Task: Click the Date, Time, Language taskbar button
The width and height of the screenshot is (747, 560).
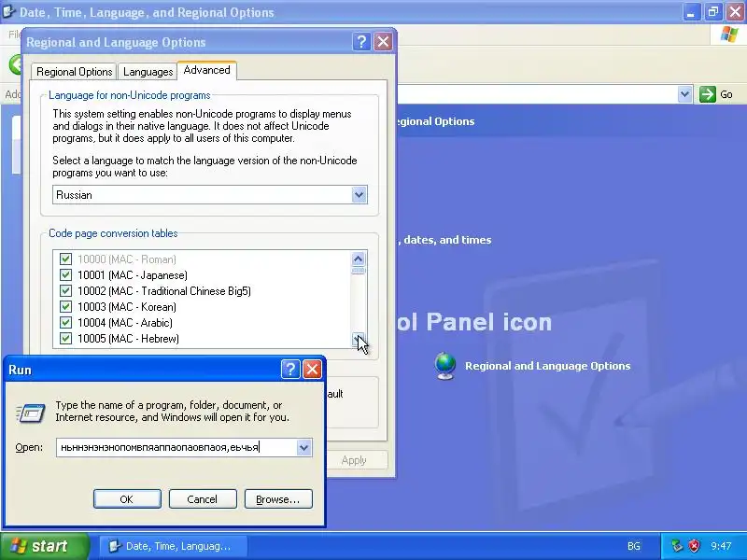Action: coord(174,546)
